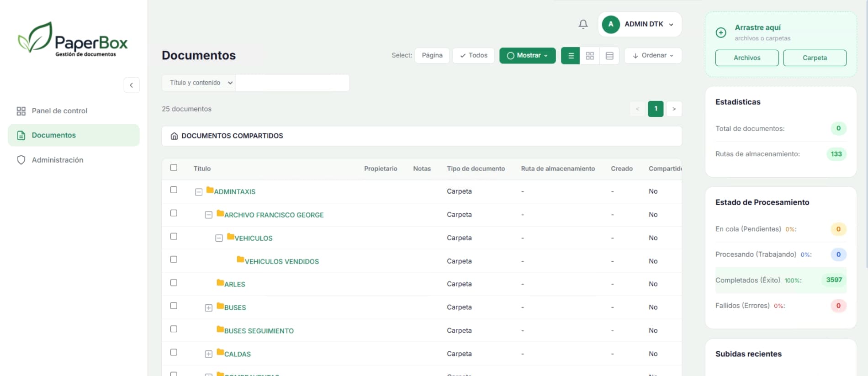The width and height of the screenshot is (868, 376).
Task: Click the document search input field
Action: pos(292,83)
